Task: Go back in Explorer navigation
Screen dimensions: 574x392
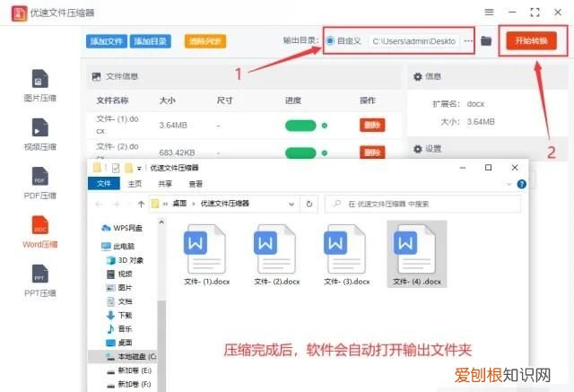Action: [x=98, y=204]
